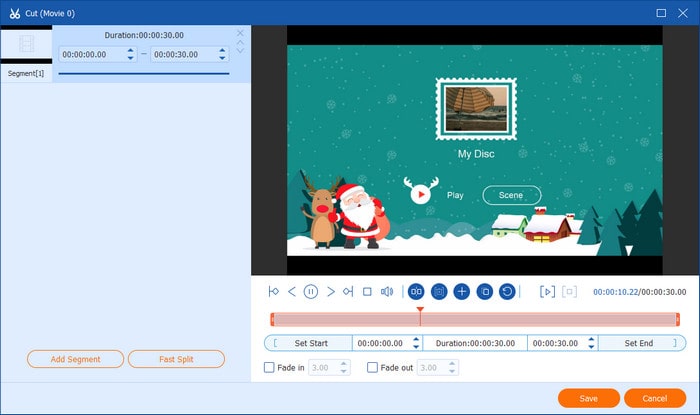Select the Segment[1] thumbnail
The width and height of the screenshot is (700, 415).
[x=26, y=45]
